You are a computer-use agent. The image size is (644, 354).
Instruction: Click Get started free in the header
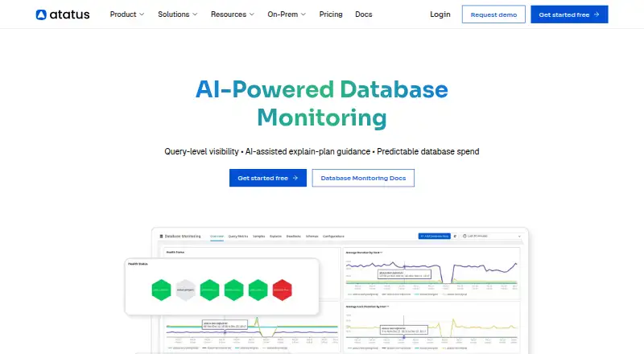(569, 14)
